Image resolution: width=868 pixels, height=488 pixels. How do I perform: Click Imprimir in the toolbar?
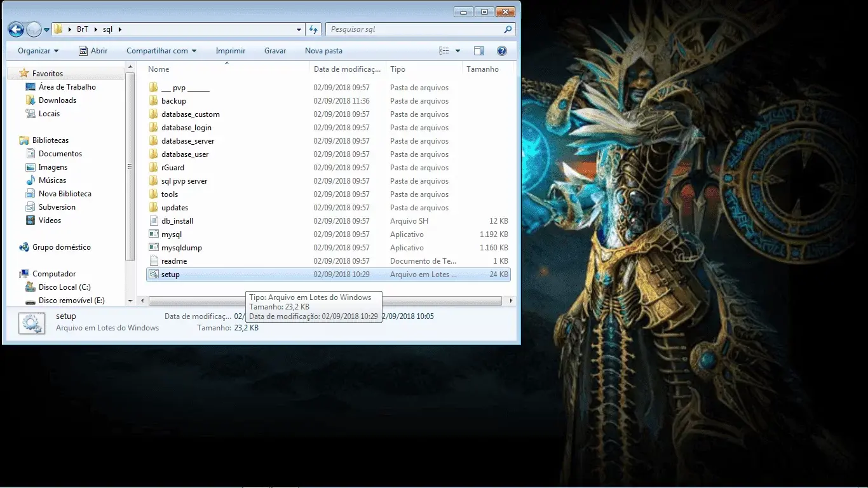point(230,51)
